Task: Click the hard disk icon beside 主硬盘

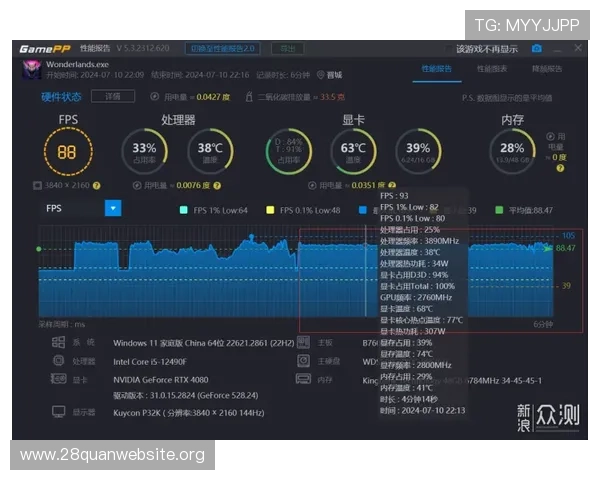Action: pyautogui.click(x=303, y=361)
